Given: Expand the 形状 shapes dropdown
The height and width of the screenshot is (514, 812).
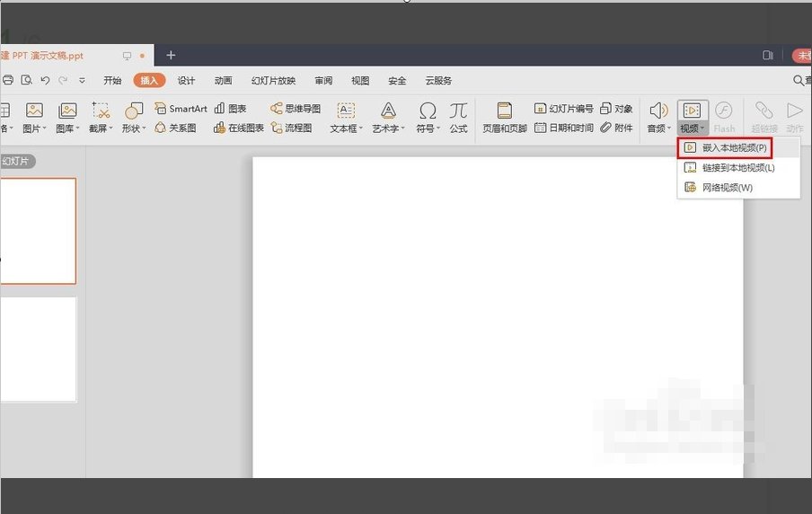Looking at the screenshot, I should point(134,128).
